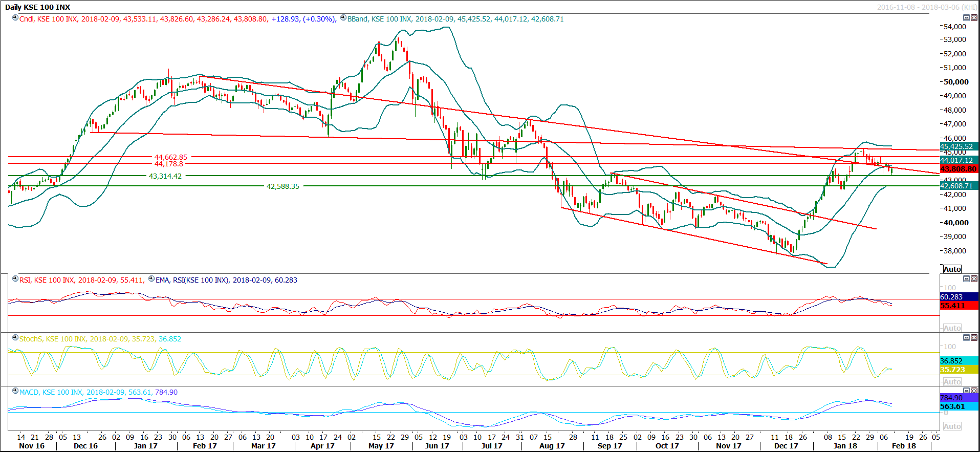The width and height of the screenshot is (980, 452).
Task: Click the Dec 17 month label
Action: (786, 446)
